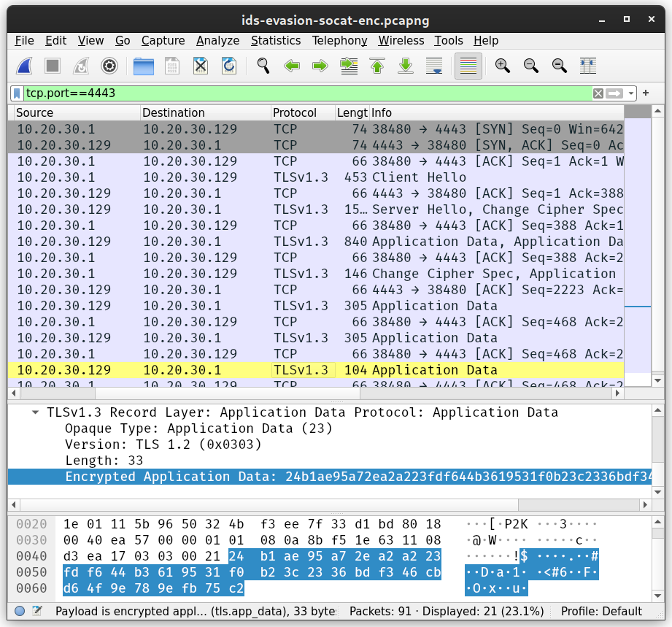This screenshot has width=672, height=627.
Task: Click the Profile: Default status label
Action: point(600,611)
